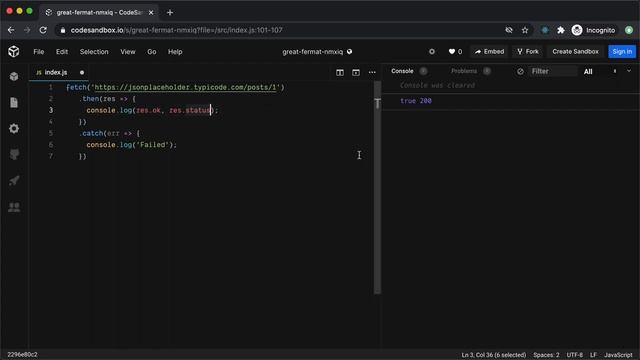Open the editor more options ellipsis
Screen dimensions: 640x360
pos(372,72)
